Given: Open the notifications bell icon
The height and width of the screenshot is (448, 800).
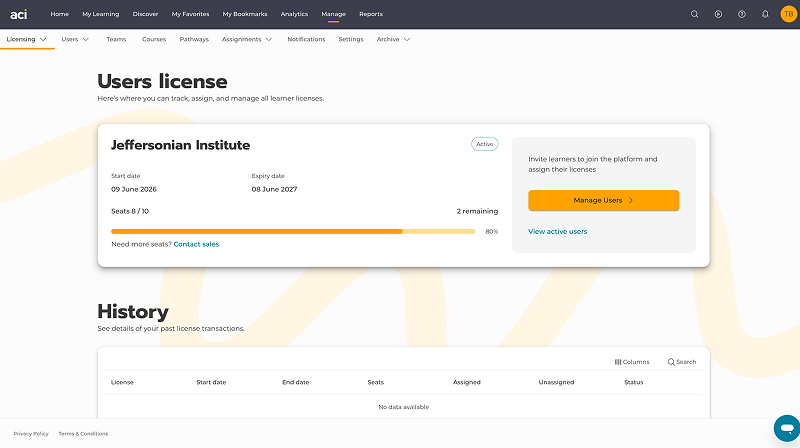Looking at the screenshot, I should click(x=765, y=14).
